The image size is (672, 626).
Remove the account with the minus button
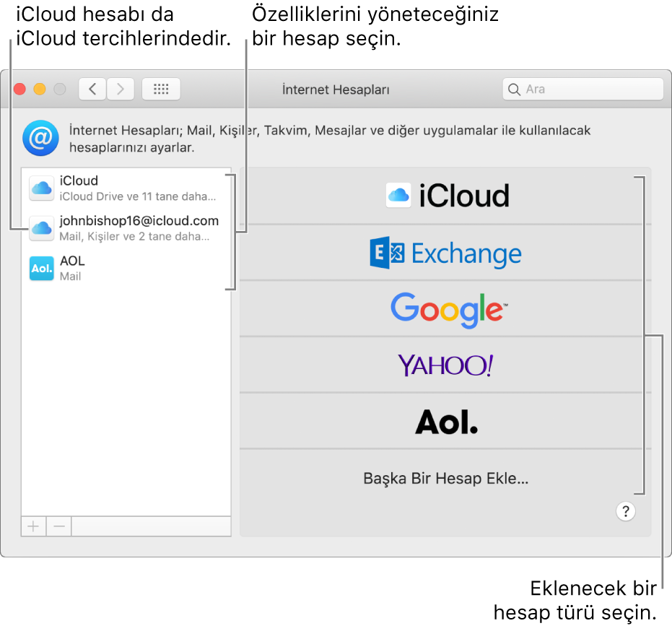click(x=59, y=526)
